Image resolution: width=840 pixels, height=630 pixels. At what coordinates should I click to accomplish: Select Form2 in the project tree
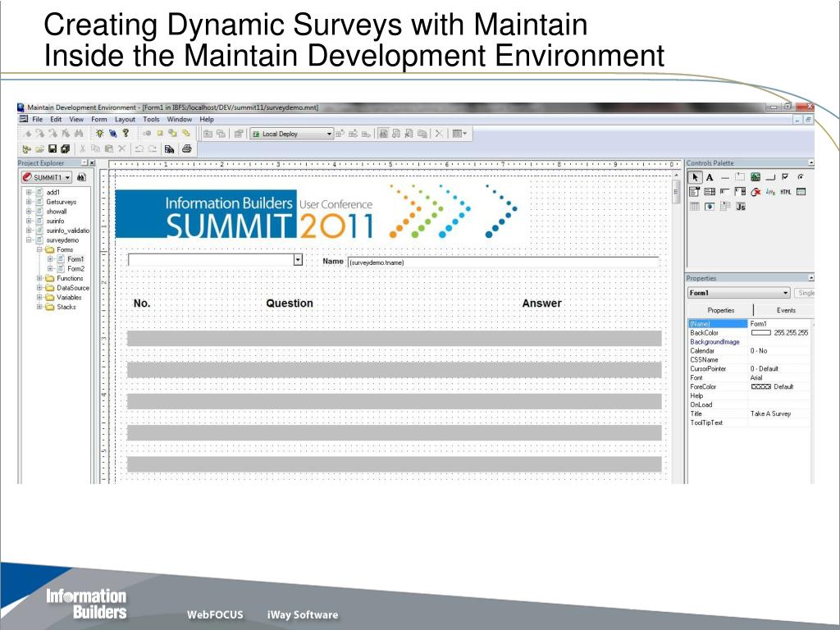click(75, 269)
